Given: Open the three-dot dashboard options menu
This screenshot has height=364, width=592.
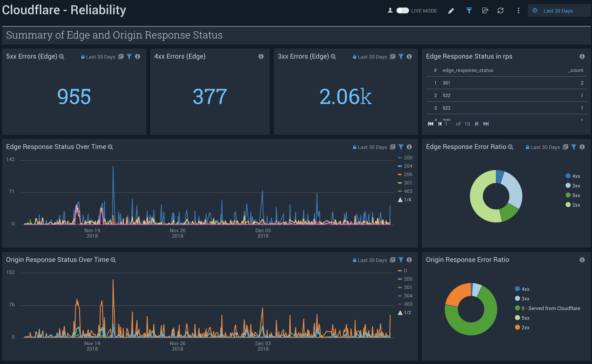Looking at the screenshot, I should tap(518, 11).
